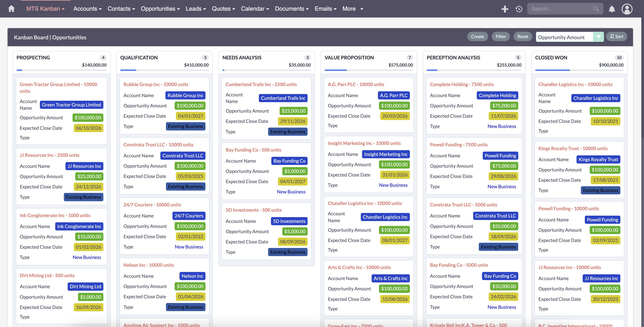Open Rubble Group Inc opportunity card title

(156, 84)
